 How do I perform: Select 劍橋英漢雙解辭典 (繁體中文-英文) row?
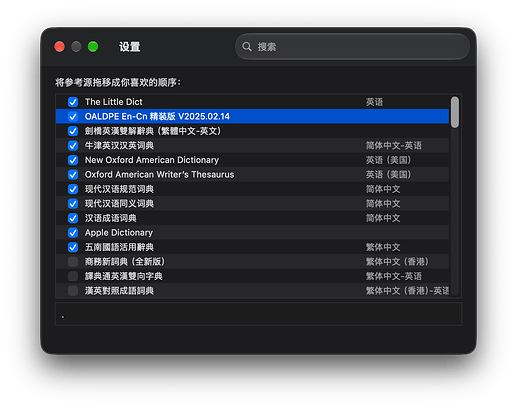click(x=252, y=131)
